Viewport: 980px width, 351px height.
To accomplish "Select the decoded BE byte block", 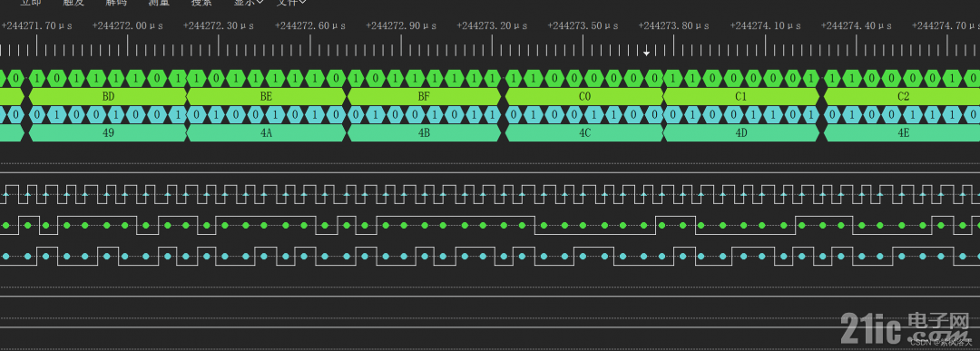I will click(x=266, y=97).
